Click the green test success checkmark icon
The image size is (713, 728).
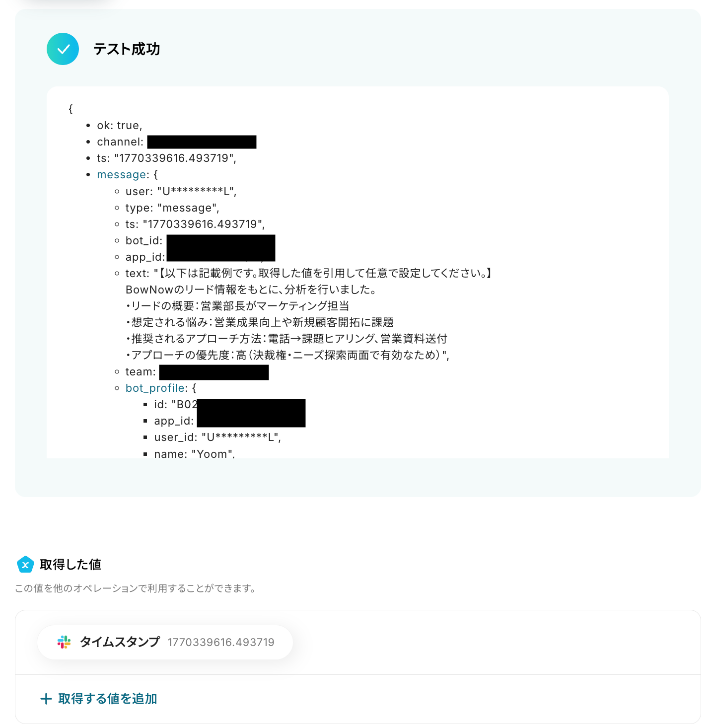[x=63, y=49]
